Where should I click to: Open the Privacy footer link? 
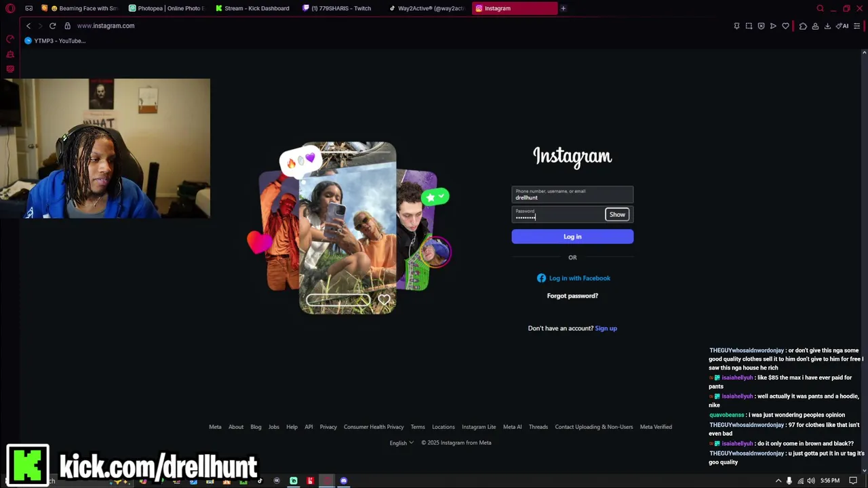(328, 427)
